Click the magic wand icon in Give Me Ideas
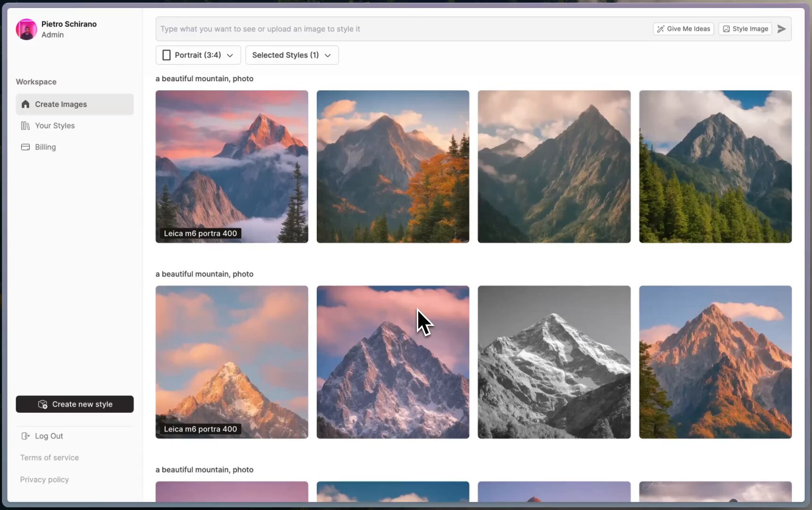Screen dimensions: 812x510 coord(660,29)
